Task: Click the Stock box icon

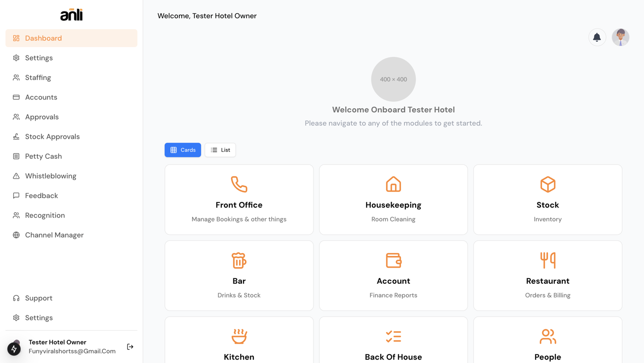Action: (548, 184)
